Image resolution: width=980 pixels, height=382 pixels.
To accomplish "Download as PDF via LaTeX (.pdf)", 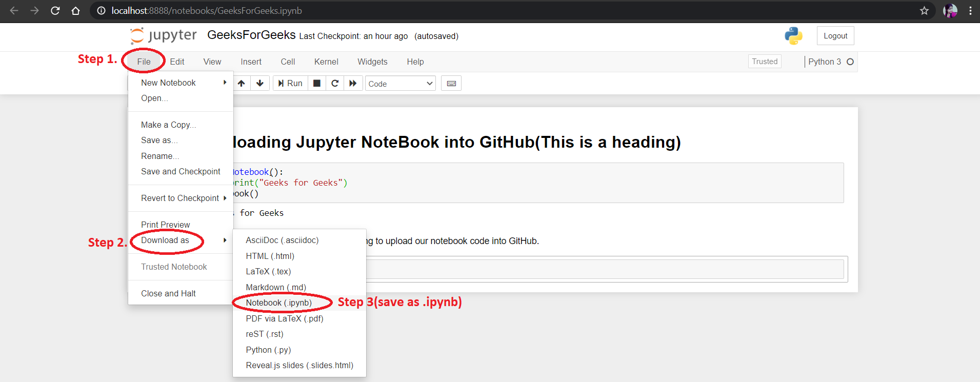I will [299, 318].
